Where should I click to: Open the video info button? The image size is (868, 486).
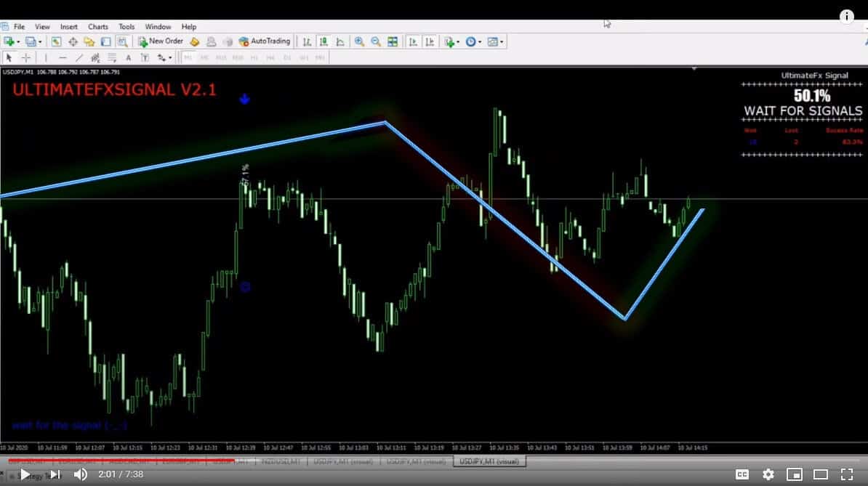point(848,16)
